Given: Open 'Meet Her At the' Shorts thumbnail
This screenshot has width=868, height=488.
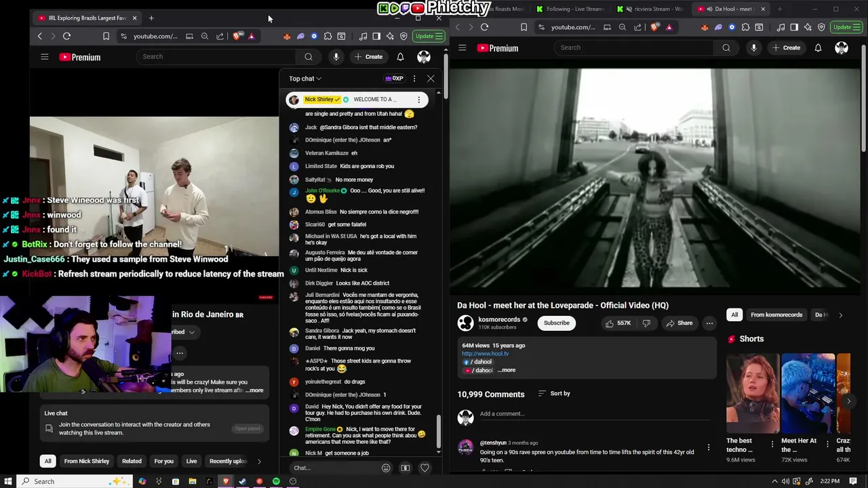Looking at the screenshot, I should [x=808, y=393].
